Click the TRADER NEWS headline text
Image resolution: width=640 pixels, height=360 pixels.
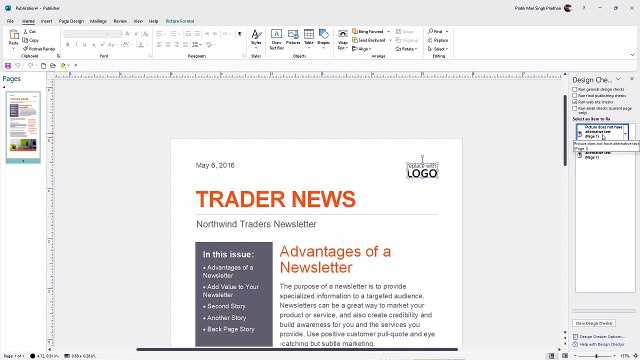point(276,199)
